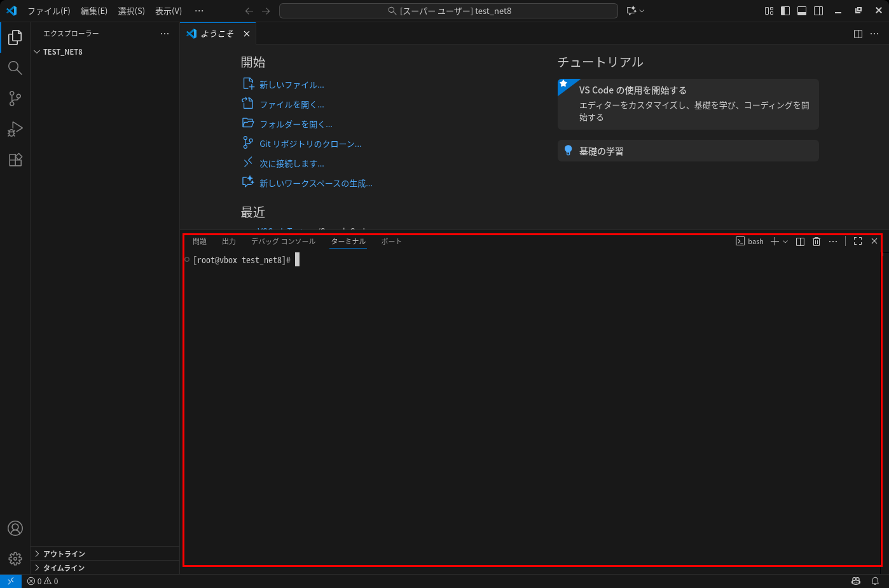Toggle the primary side bar visibility

785,11
